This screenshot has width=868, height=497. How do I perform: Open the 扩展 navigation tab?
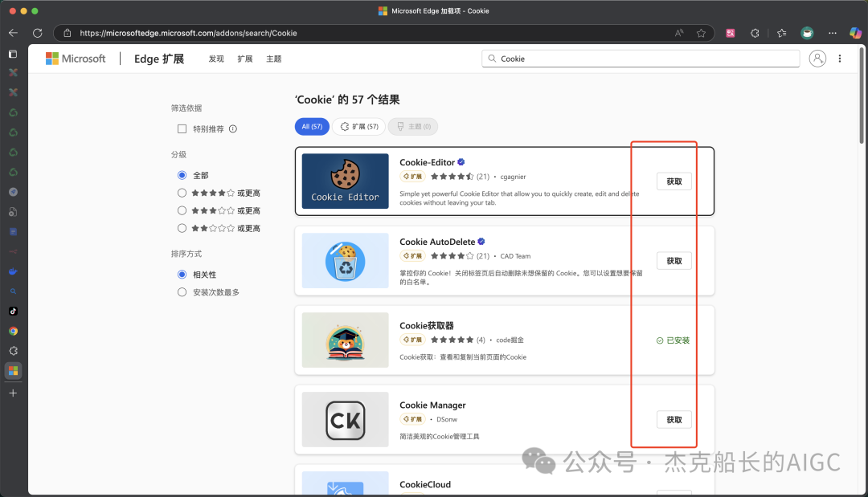point(245,59)
